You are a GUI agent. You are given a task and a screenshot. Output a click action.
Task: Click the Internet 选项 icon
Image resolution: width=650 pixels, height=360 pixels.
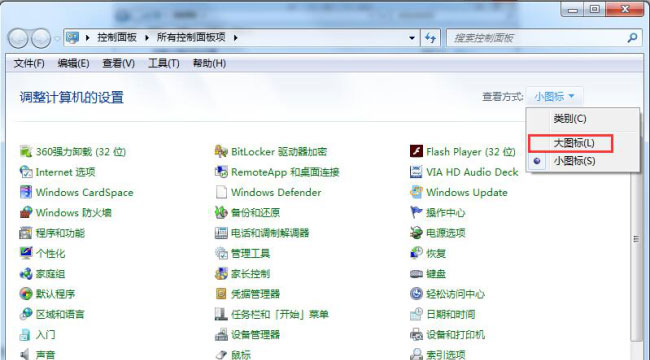(26, 172)
